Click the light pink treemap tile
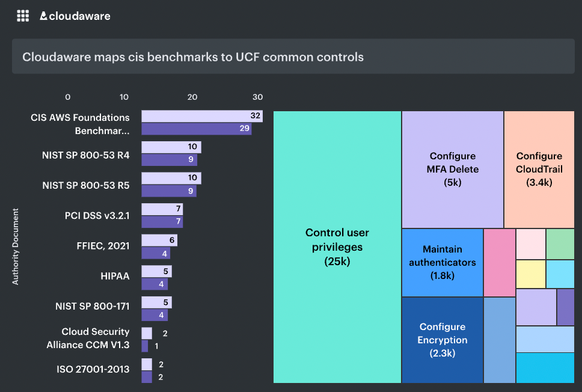The width and height of the screenshot is (582, 392). click(x=531, y=244)
